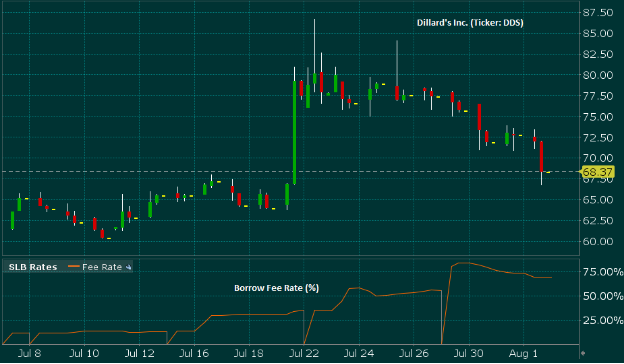Click the small diamond icon below the price axis
Screen dimensions: 624x364
pyautogui.click(x=583, y=353)
